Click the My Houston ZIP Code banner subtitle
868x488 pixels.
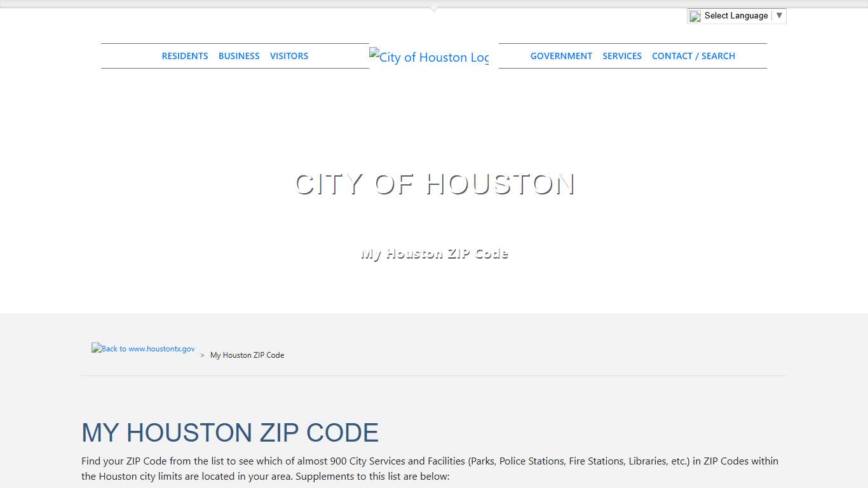[x=434, y=253]
